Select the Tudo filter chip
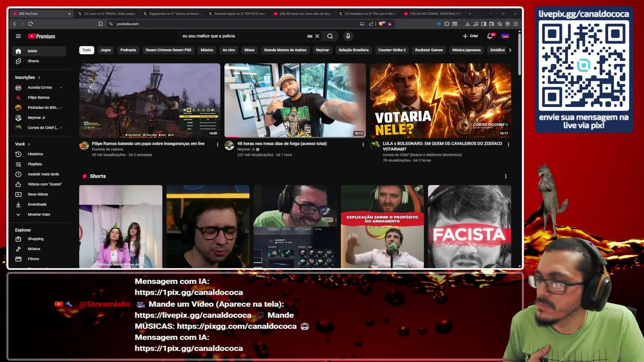Viewport: 644px width, 362px height. [x=87, y=50]
